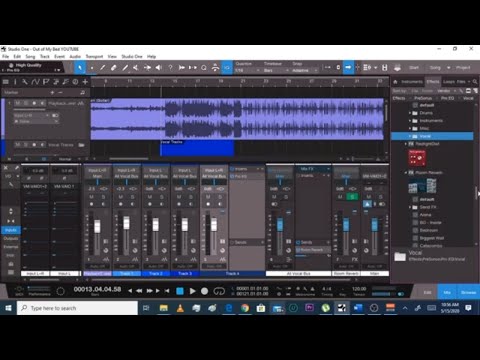Go to the Start page button
Screen dimensions: 480x360
414,68
